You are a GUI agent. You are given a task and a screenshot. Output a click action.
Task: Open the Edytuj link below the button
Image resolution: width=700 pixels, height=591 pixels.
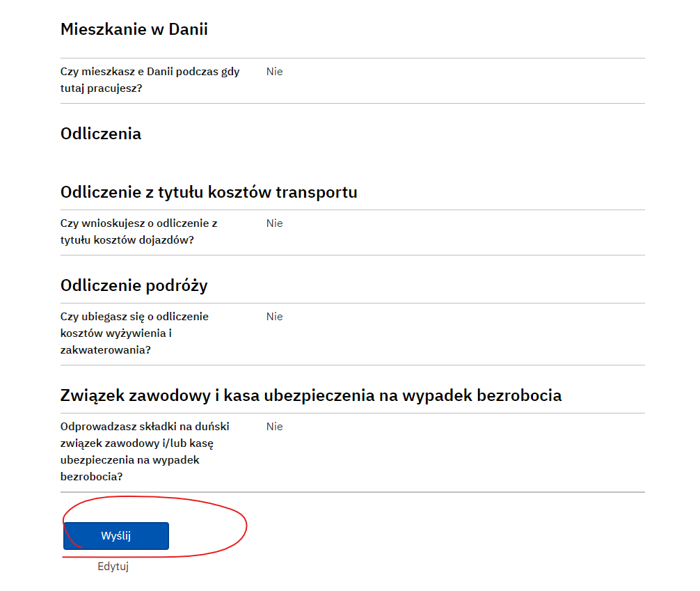(x=113, y=567)
